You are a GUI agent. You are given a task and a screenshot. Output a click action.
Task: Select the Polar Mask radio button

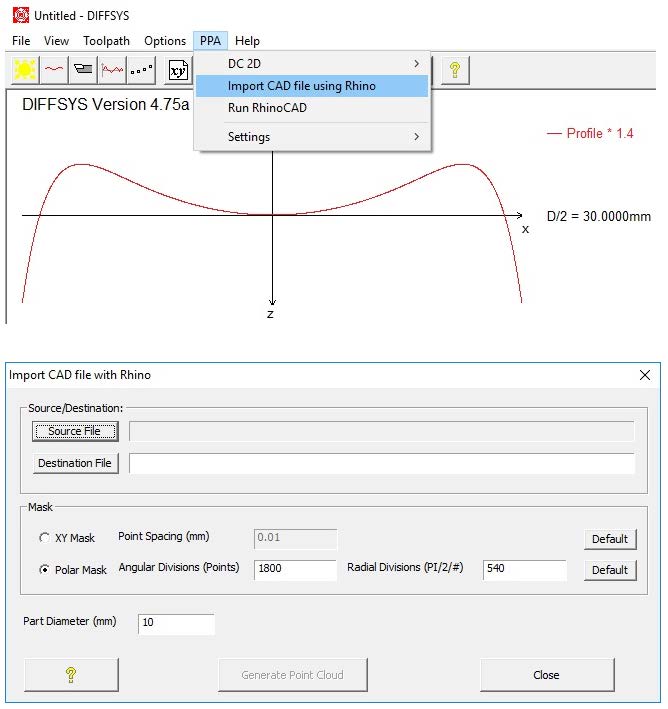click(44, 569)
